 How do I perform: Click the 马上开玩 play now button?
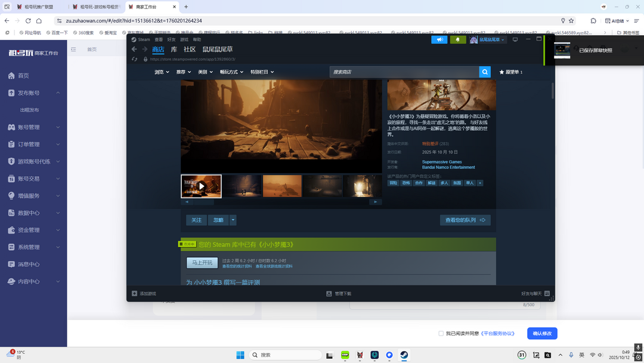click(x=202, y=263)
